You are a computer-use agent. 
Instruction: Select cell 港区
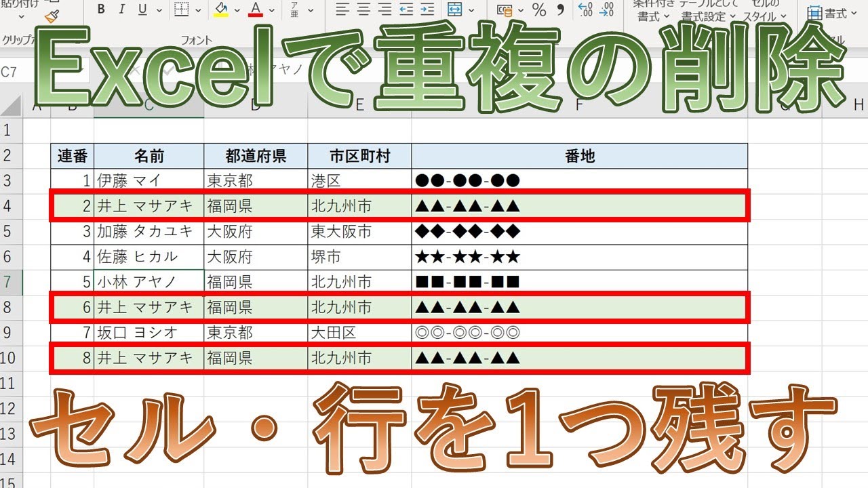click(359, 180)
